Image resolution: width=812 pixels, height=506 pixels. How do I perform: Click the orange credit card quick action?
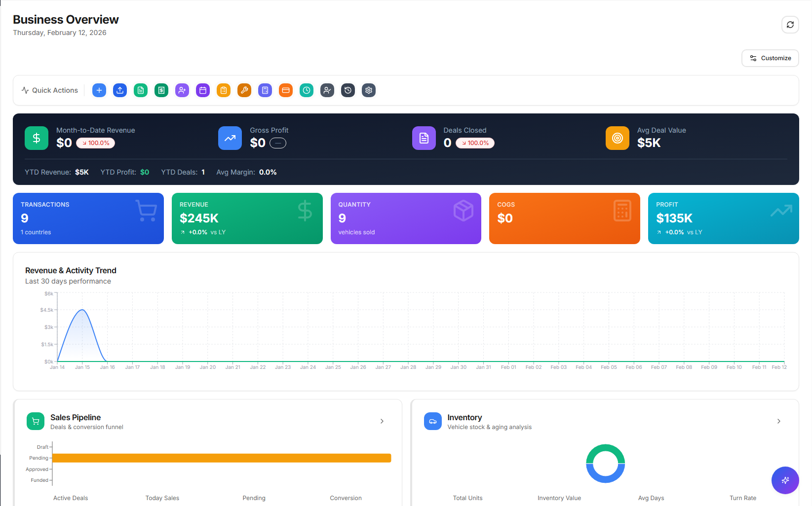tap(286, 90)
